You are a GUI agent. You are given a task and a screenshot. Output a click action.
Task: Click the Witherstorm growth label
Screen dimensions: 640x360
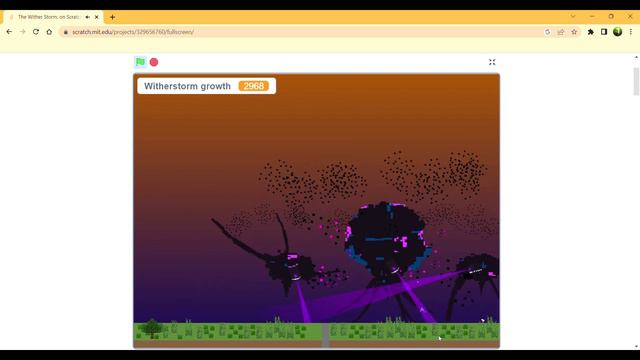[187, 86]
